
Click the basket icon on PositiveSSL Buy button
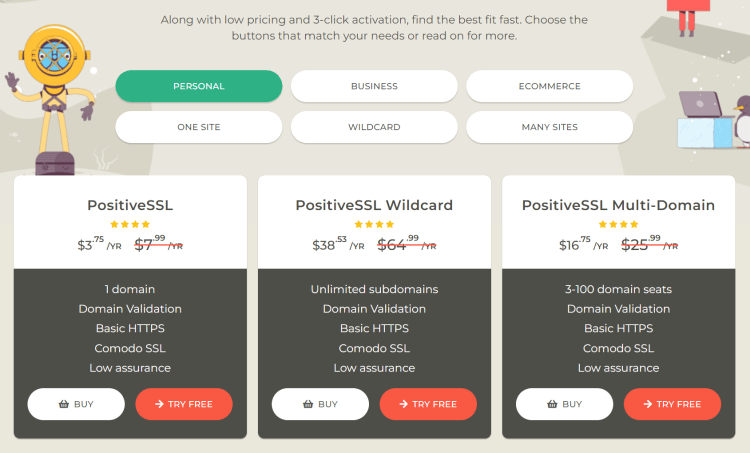tap(64, 404)
